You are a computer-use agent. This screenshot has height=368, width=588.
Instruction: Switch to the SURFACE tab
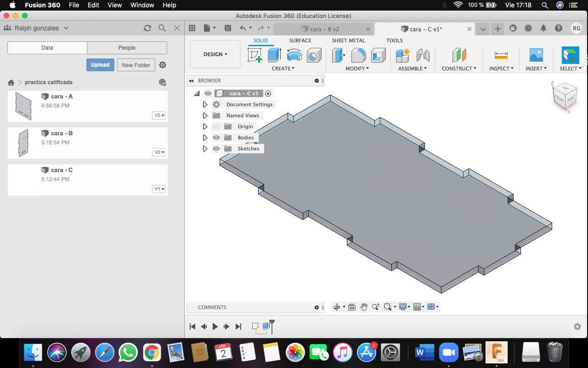point(300,40)
